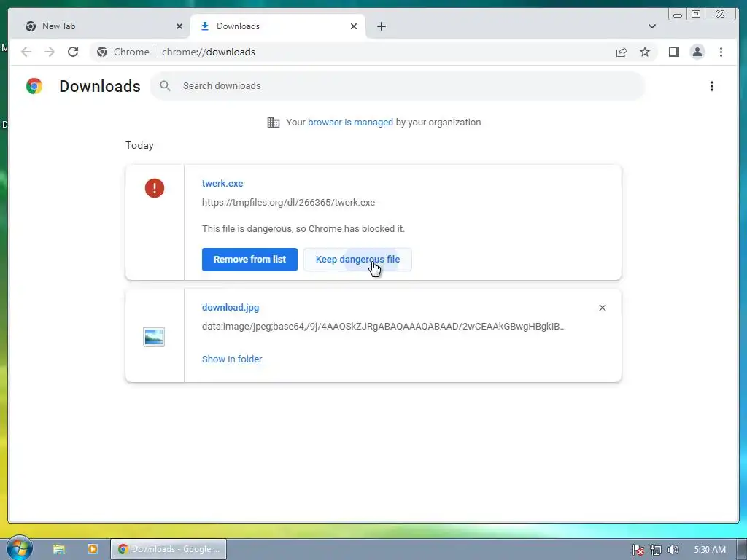Click the download.jpg image thumbnail

click(154, 337)
